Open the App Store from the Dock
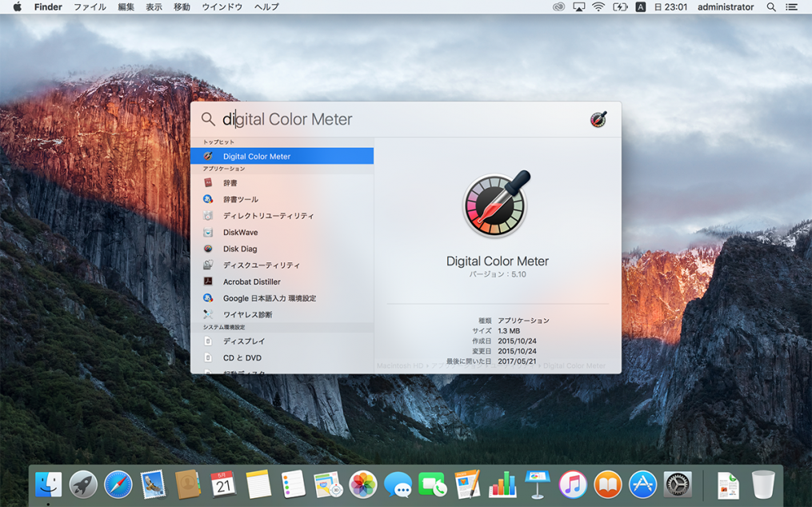 pos(642,485)
